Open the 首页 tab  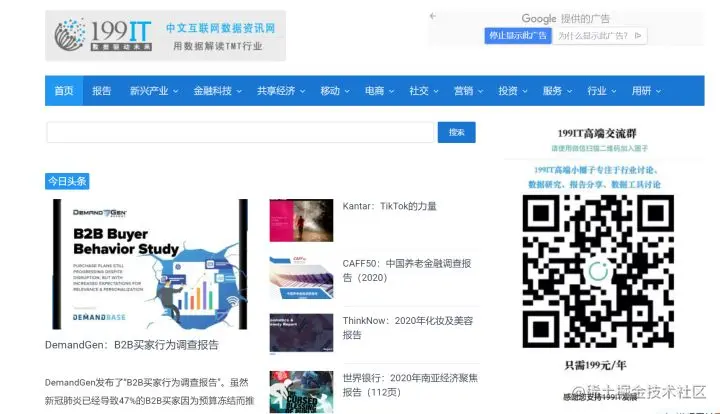[x=64, y=91]
